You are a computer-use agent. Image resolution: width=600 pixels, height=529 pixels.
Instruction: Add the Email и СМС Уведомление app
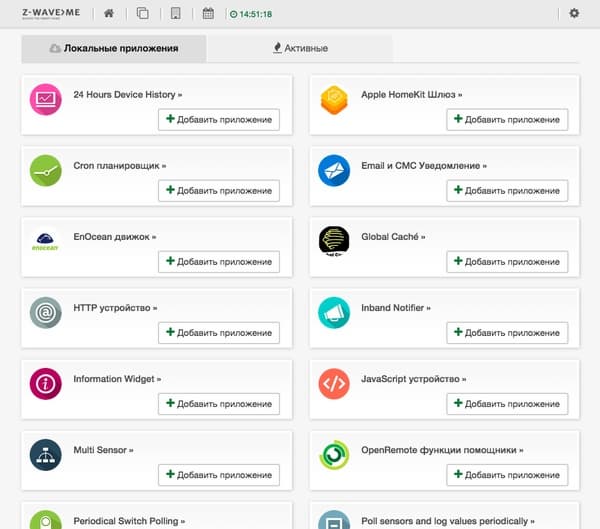point(507,191)
